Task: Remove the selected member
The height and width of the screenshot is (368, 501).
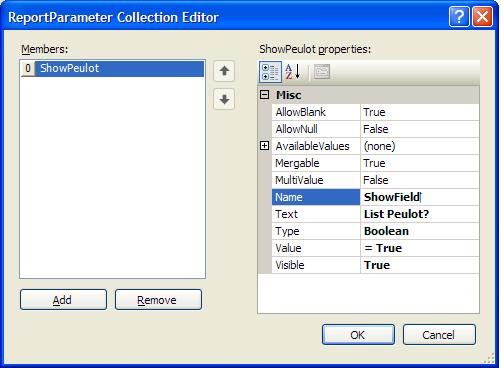Action: pos(158,300)
